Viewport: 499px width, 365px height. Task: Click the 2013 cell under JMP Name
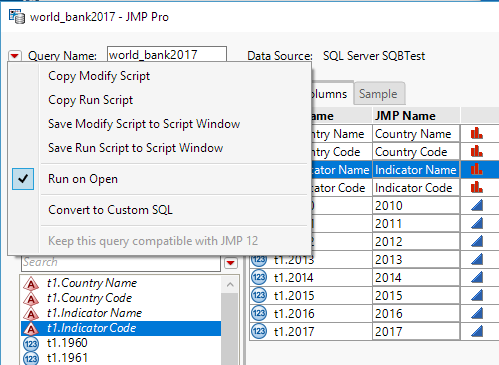click(x=416, y=260)
